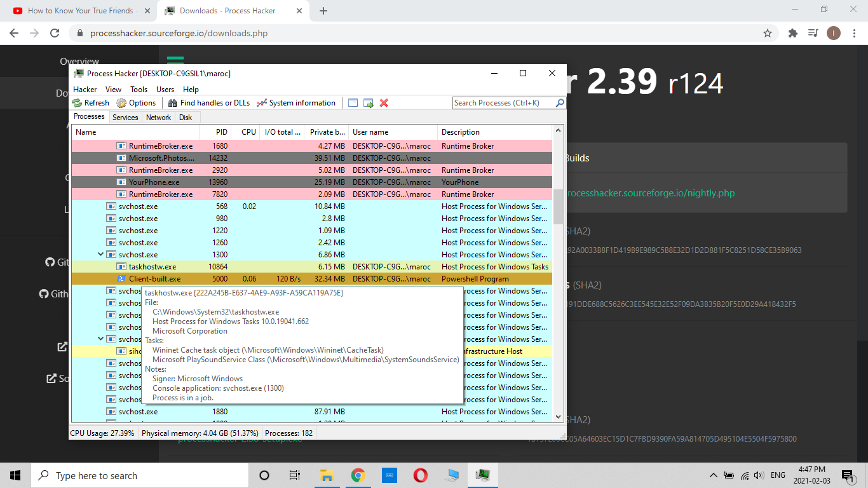This screenshot has width=868, height=488.
Task: Sort by Private bytes column header
Action: (327, 132)
